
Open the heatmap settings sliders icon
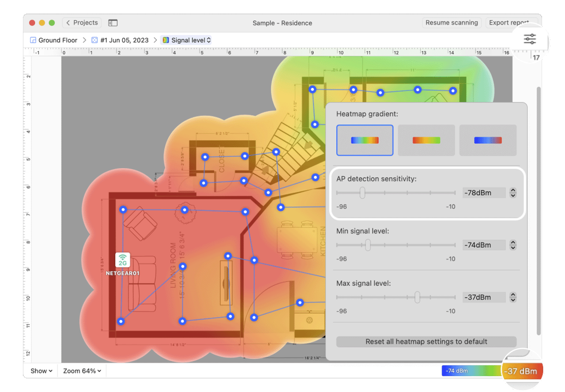530,39
